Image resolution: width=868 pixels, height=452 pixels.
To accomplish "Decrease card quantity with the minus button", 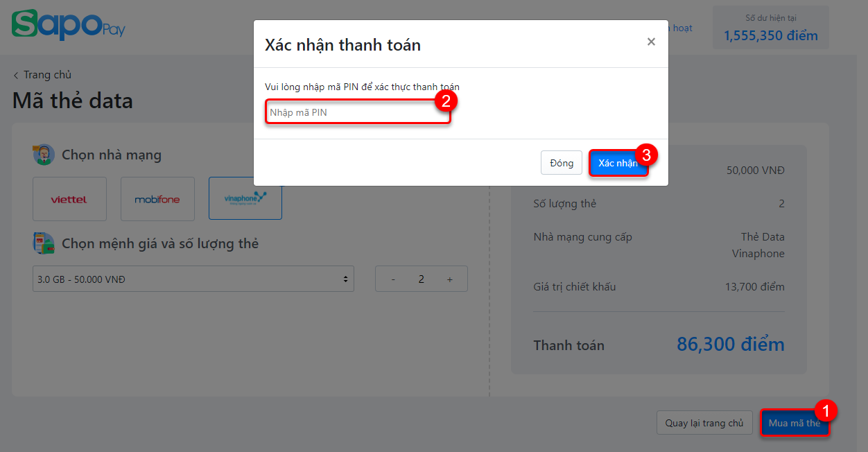I will (394, 279).
